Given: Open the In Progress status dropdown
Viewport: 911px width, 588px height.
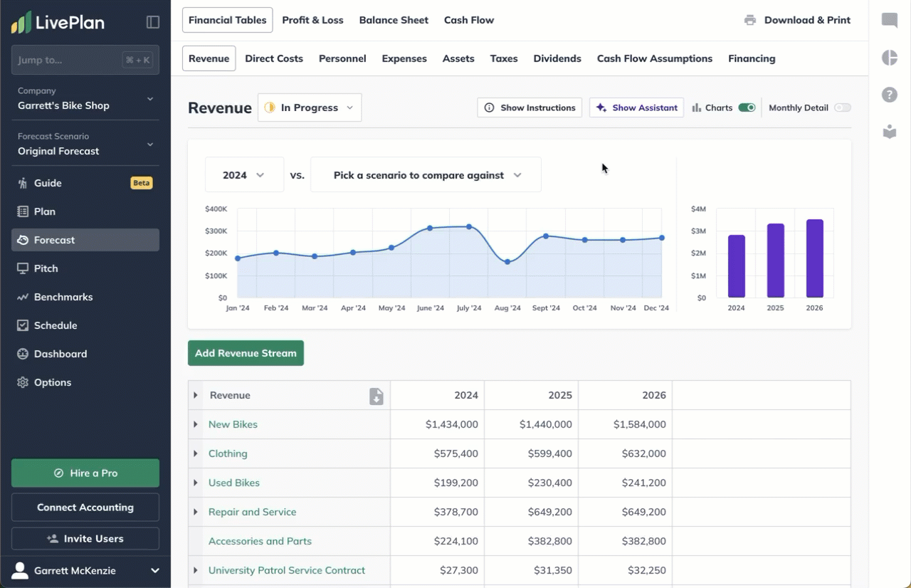Looking at the screenshot, I should pos(310,107).
